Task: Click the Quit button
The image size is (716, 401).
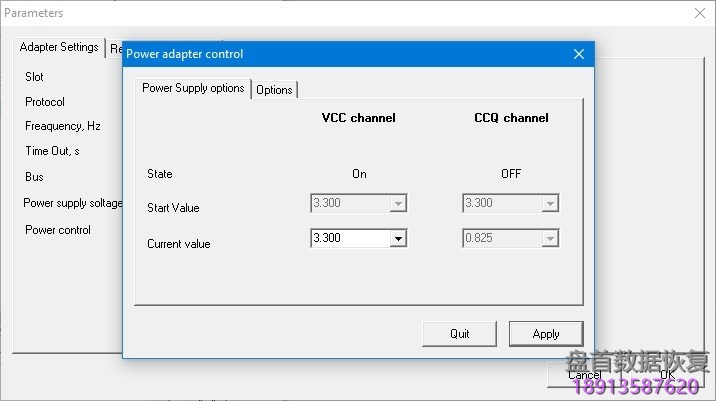Action: [459, 333]
